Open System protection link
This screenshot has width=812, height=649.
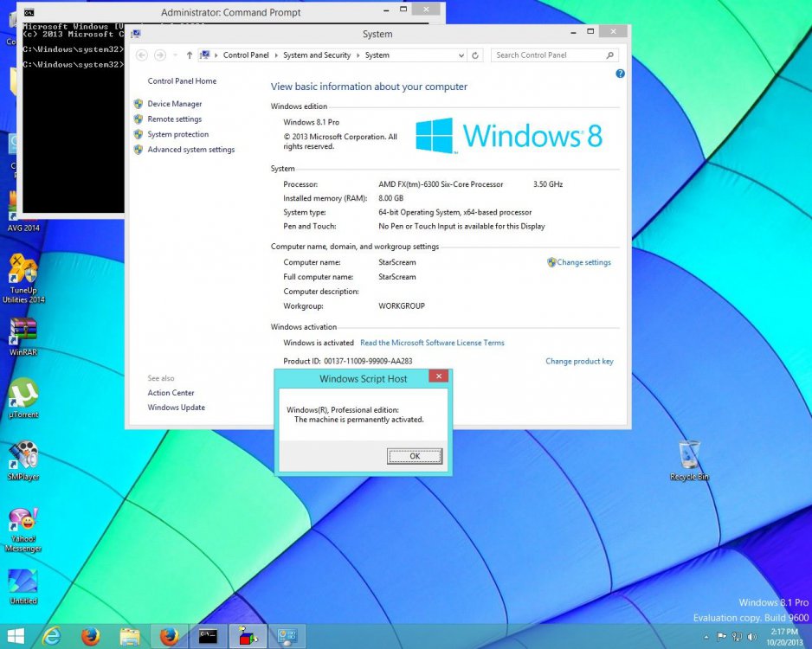[177, 134]
